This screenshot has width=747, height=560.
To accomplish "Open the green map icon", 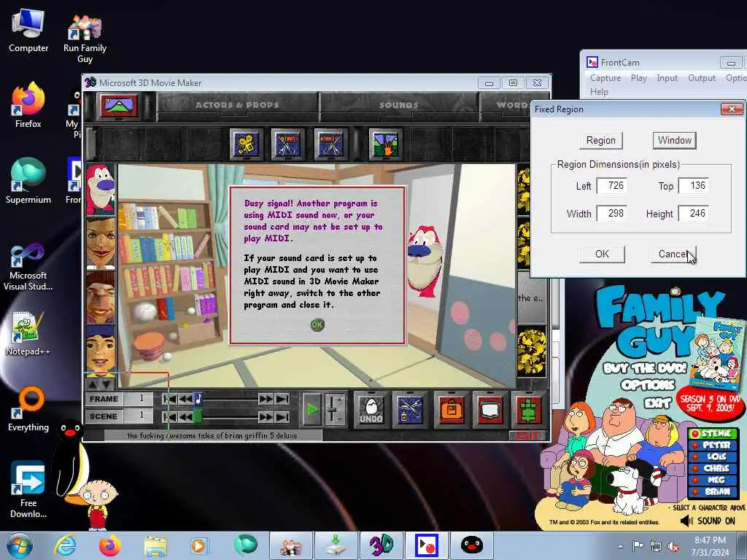I will (528, 410).
